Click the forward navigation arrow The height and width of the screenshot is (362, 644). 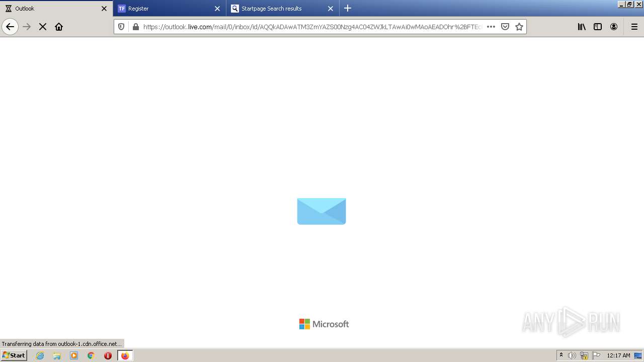[x=27, y=27]
